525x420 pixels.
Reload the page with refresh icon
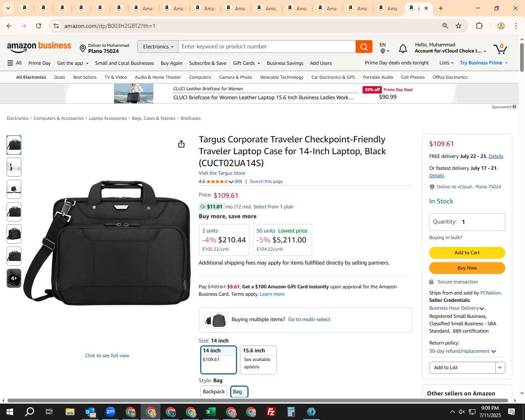(x=39, y=26)
